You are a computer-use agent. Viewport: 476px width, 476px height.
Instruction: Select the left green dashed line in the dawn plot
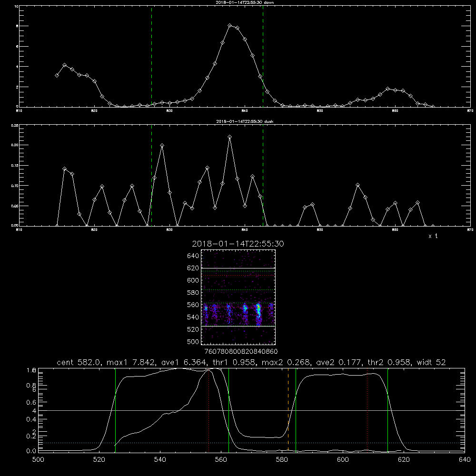click(x=151, y=56)
